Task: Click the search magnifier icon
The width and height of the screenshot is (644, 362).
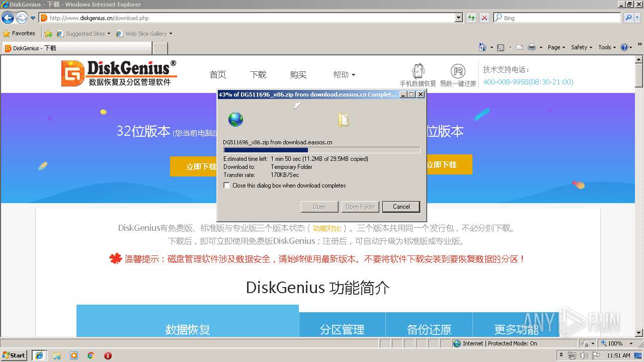Action: pos(628,18)
